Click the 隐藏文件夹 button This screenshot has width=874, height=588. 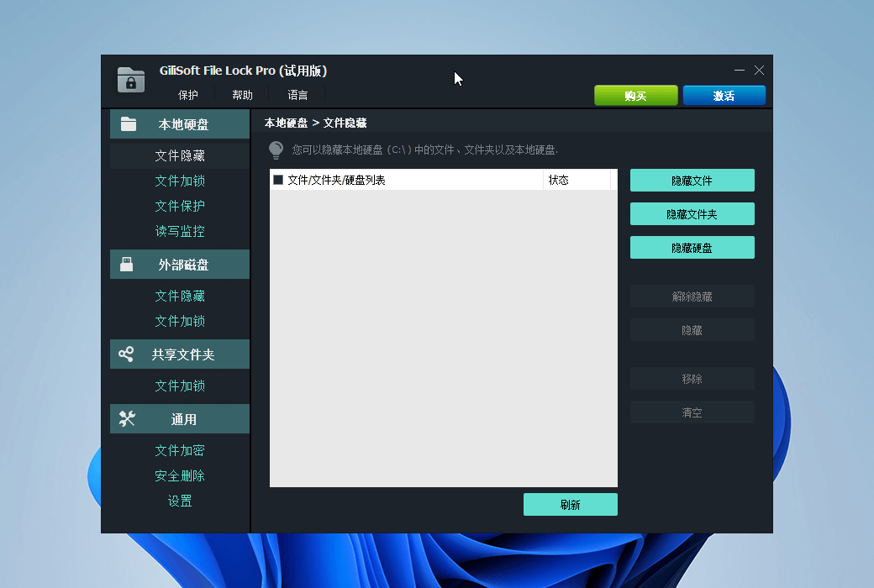(692, 214)
